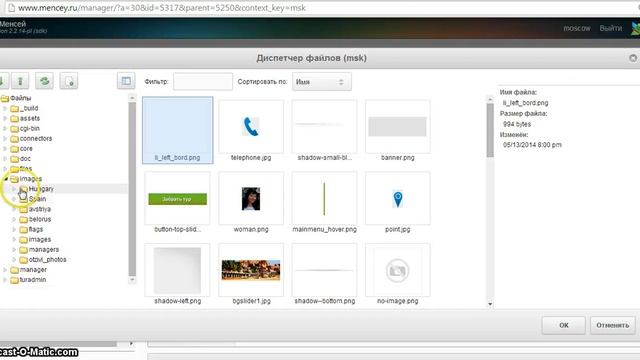This screenshot has width=640, height=360.
Task: Click the connectors folder icon
Action: (15, 139)
